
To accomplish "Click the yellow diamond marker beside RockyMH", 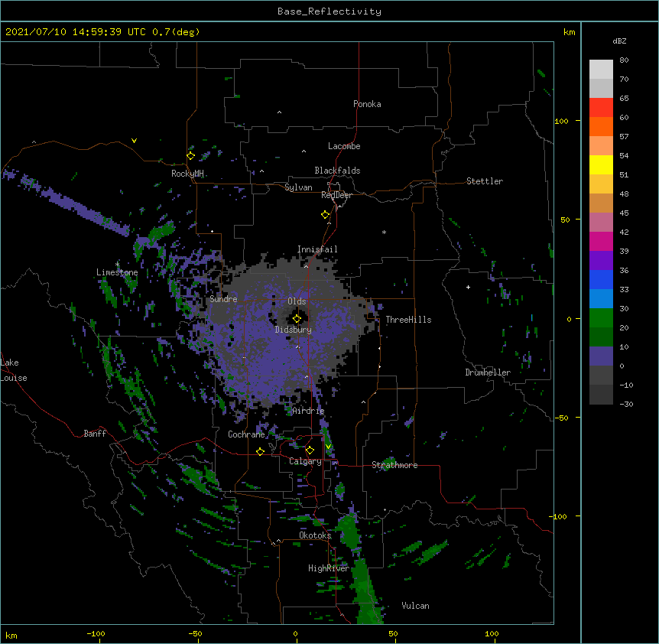I will point(190,156).
